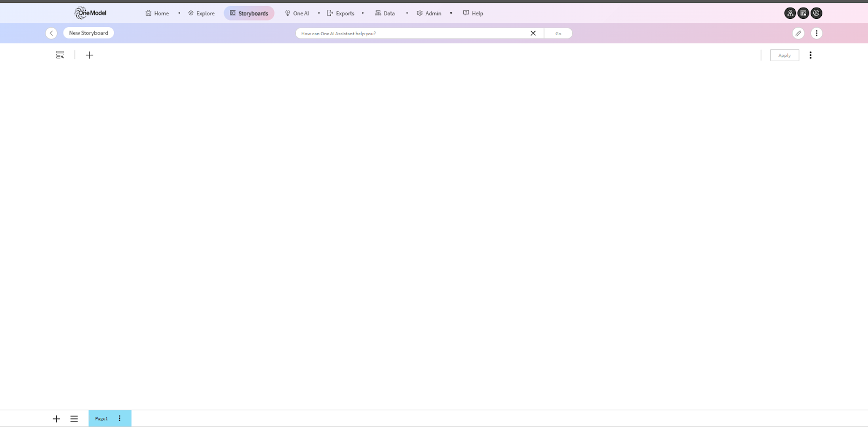This screenshot has width=868, height=427.
Task: Open the Explore menu
Action: point(201,13)
